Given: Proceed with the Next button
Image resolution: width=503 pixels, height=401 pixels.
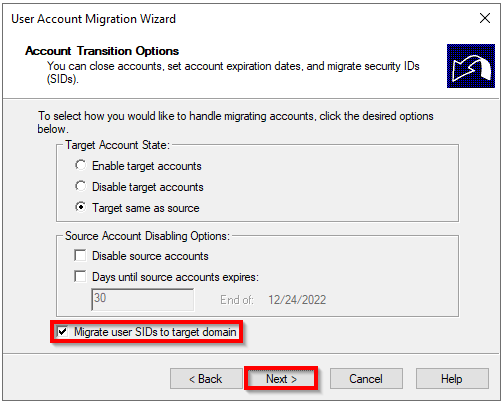Looking at the screenshot, I should pos(281,379).
